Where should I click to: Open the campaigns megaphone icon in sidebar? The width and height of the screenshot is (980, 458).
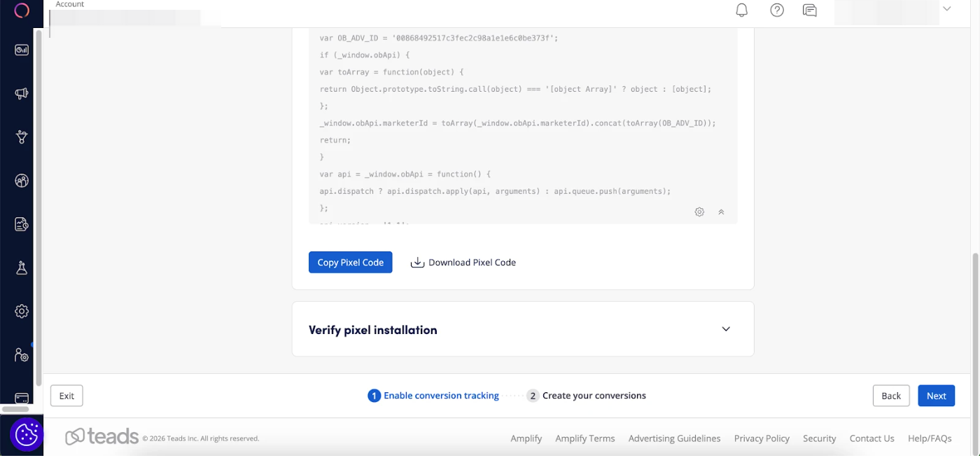pyautogui.click(x=22, y=94)
